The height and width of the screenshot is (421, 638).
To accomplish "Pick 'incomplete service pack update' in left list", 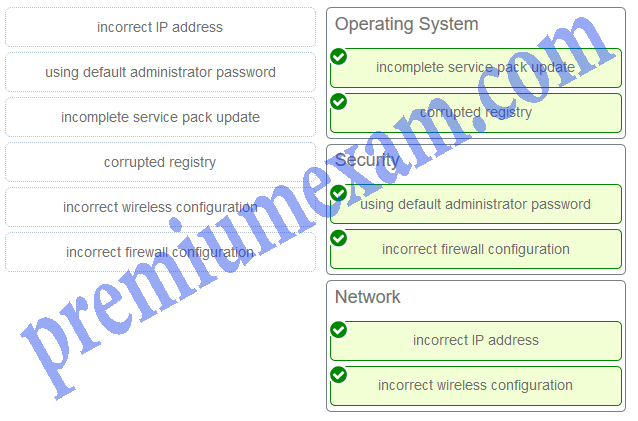I will point(160,117).
